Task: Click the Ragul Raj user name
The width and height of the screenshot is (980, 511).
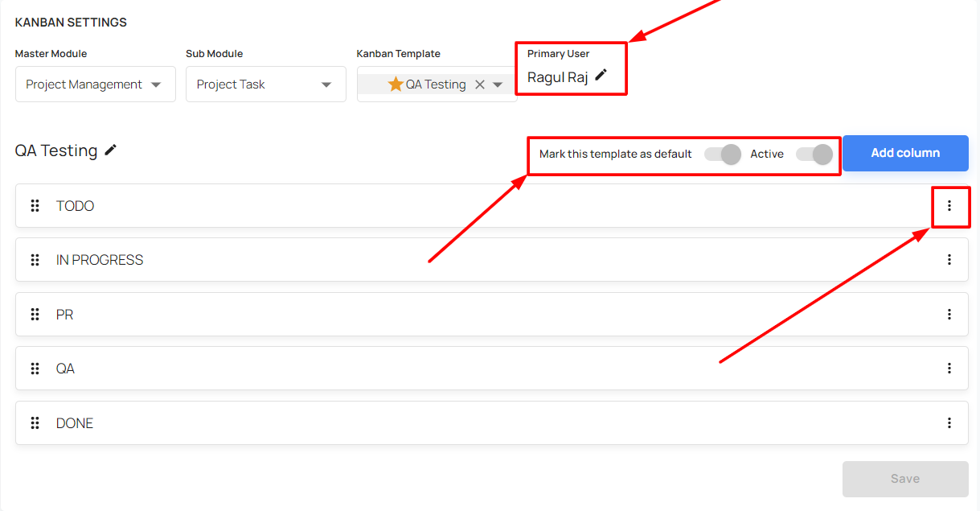Action: coord(558,76)
